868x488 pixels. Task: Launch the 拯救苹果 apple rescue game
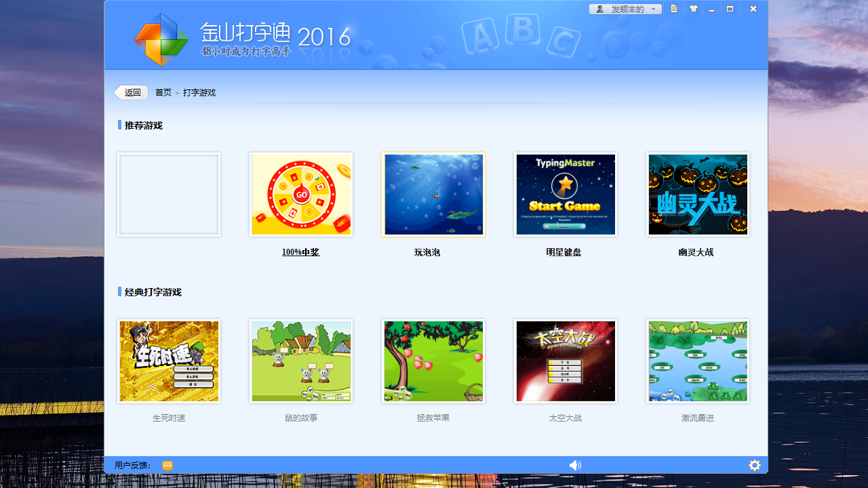click(433, 361)
